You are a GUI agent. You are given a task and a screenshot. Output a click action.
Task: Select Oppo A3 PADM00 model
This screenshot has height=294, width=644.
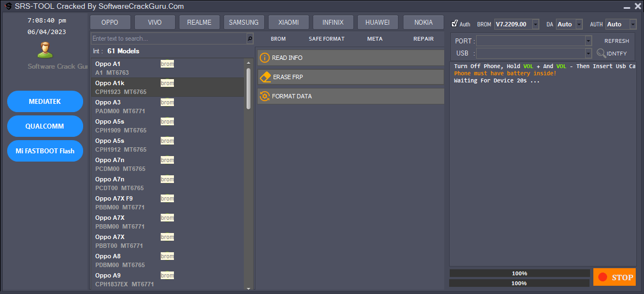tap(167, 107)
